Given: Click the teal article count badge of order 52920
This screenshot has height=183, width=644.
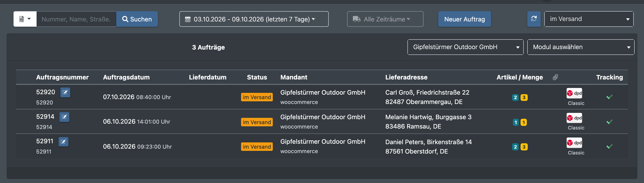Looking at the screenshot, I should pyautogui.click(x=515, y=97).
